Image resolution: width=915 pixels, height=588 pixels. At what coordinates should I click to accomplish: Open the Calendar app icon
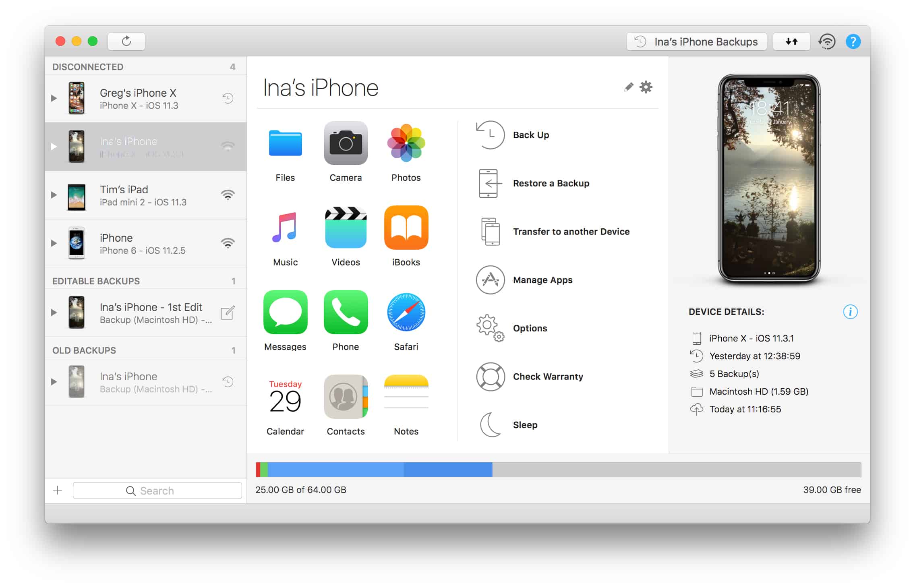pos(285,397)
